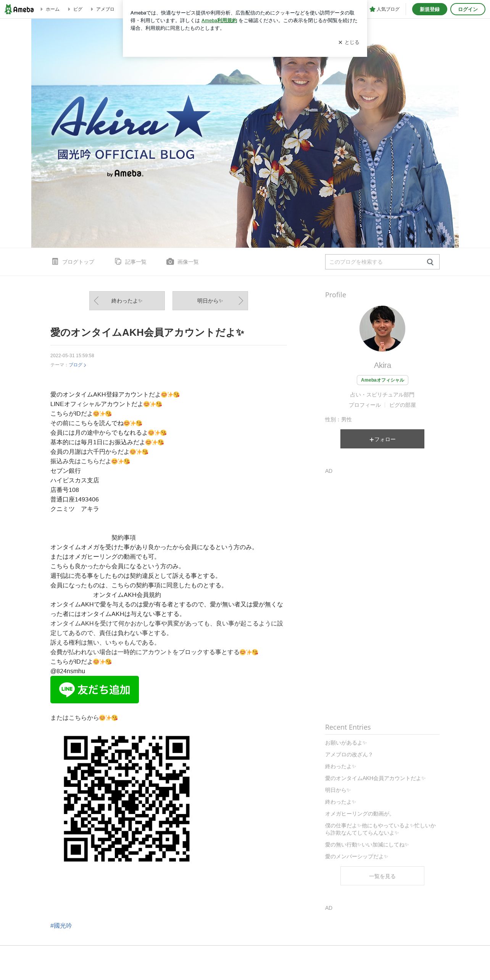Screen dimensions: 490x980
Task: Go to previous entry 終わったよ
Action: (x=127, y=301)
